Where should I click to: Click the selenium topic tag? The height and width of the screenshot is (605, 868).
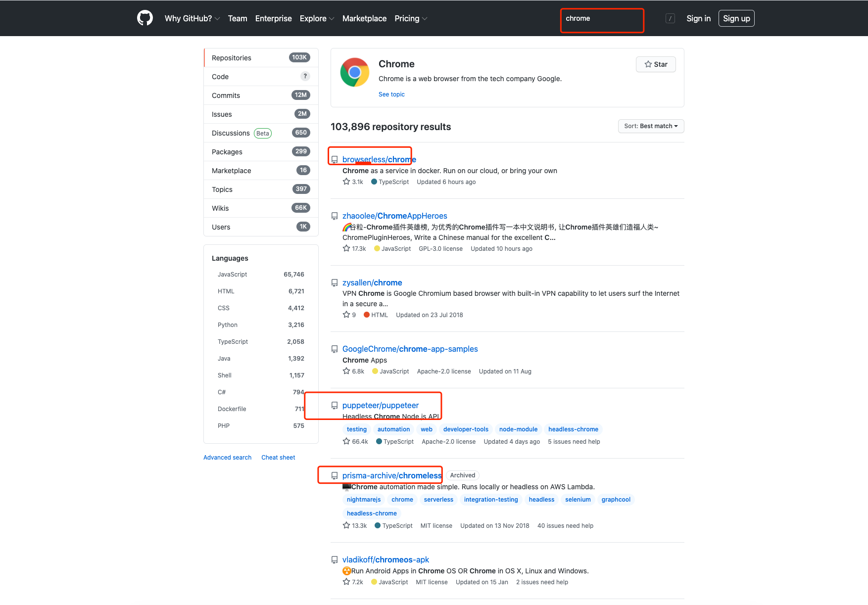[x=578, y=500]
